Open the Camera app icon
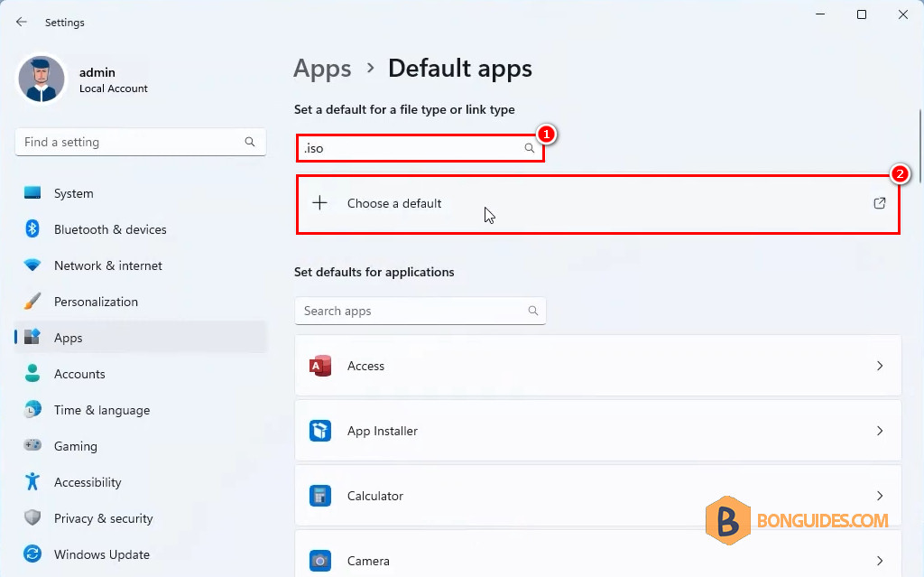This screenshot has width=924, height=577. coord(320,561)
